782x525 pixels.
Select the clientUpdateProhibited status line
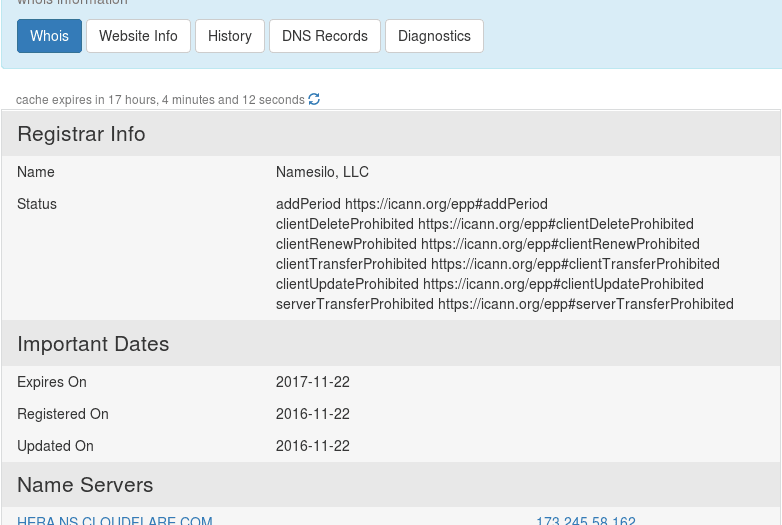click(x=490, y=284)
